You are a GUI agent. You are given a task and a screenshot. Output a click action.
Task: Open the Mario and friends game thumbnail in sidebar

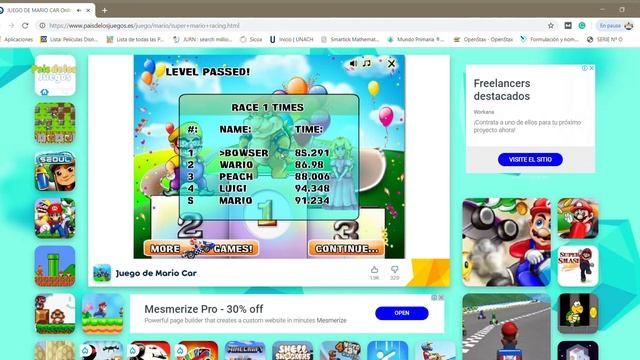pos(55,218)
